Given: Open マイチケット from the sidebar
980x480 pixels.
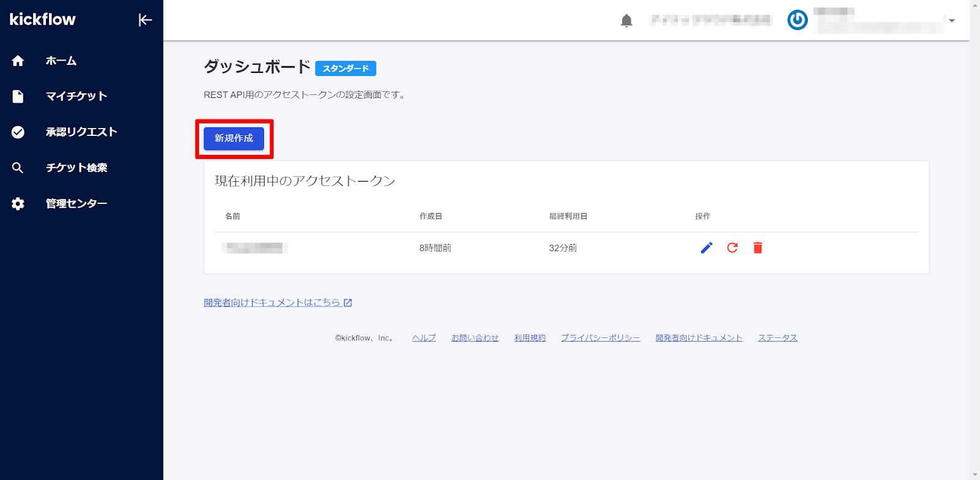Looking at the screenshot, I should (76, 96).
